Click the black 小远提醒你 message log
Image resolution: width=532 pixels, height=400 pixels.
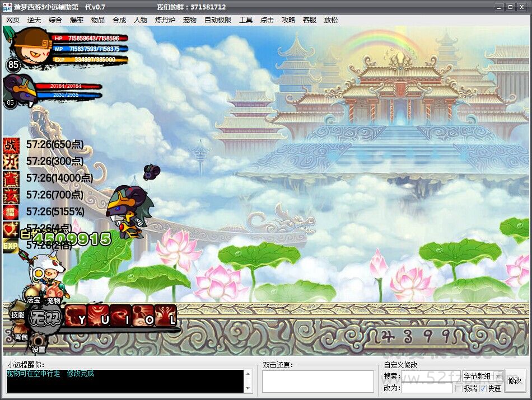pyautogui.click(x=125, y=382)
